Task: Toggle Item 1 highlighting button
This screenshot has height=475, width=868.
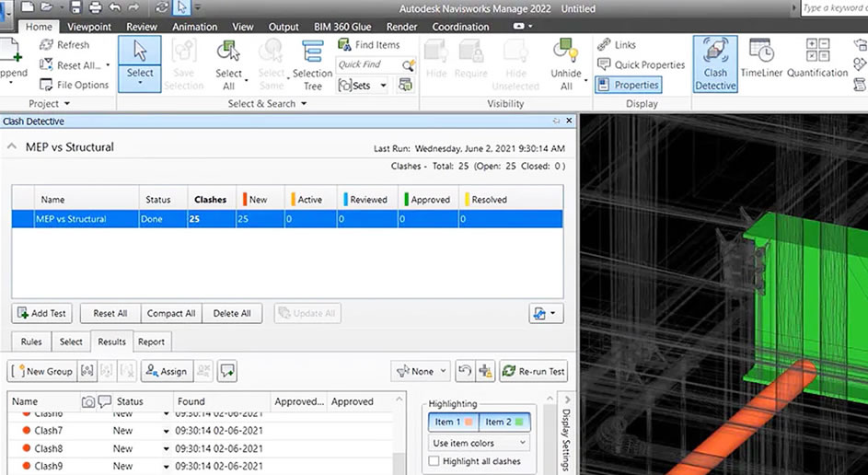Action: 454,422
